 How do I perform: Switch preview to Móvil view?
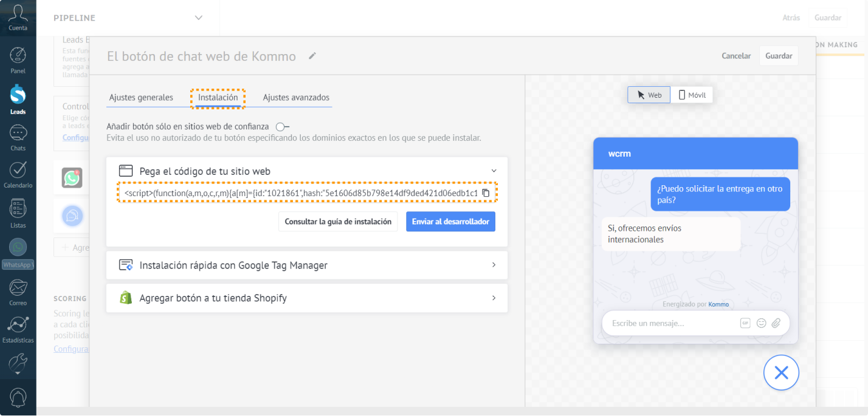tap(692, 95)
